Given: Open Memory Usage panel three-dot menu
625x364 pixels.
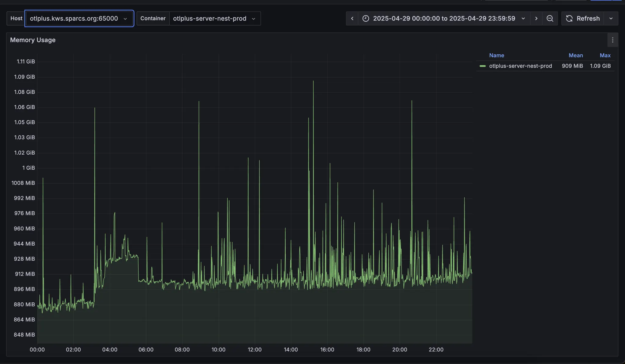Looking at the screenshot, I should (x=612, y=40).
